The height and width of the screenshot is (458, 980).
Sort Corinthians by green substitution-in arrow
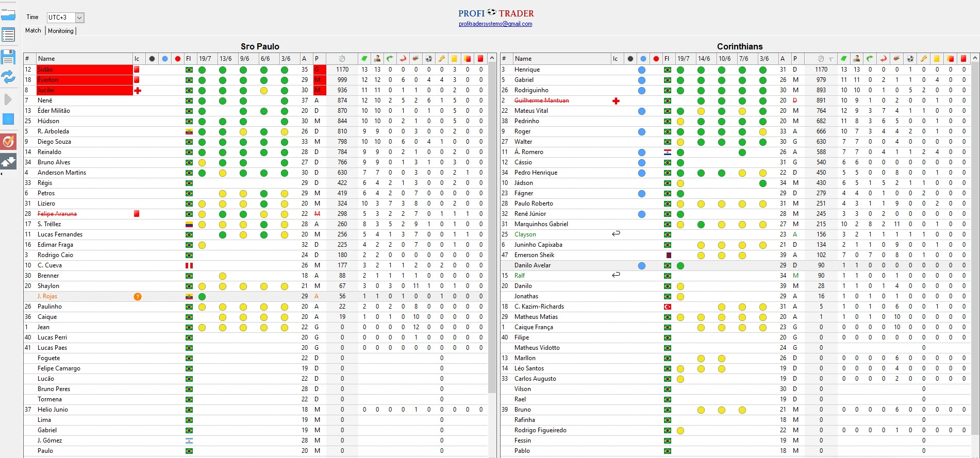tap(870, 59)
